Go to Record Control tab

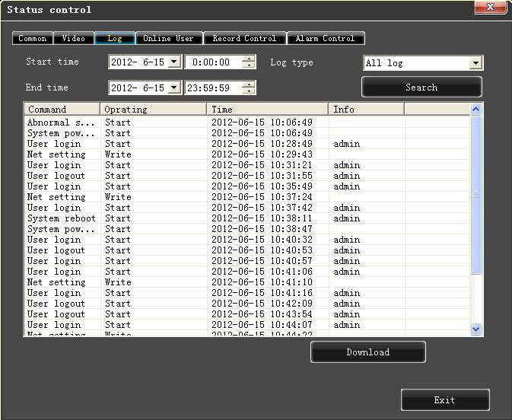tap(244, 38)
